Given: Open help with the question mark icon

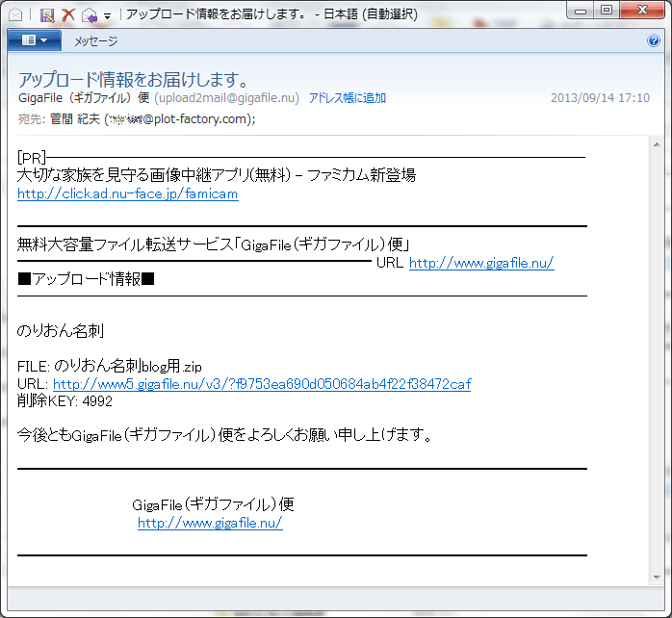Looking at the screenshot, I should point(654,40).
